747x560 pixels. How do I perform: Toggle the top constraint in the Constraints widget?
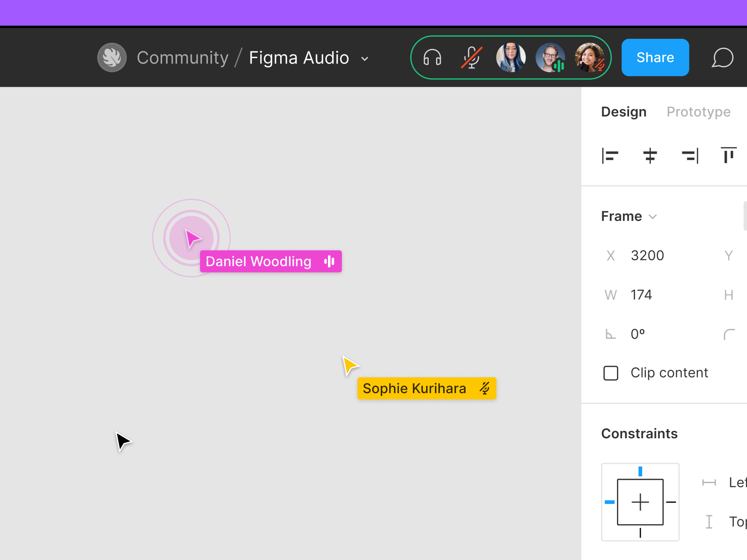[640, 471]
